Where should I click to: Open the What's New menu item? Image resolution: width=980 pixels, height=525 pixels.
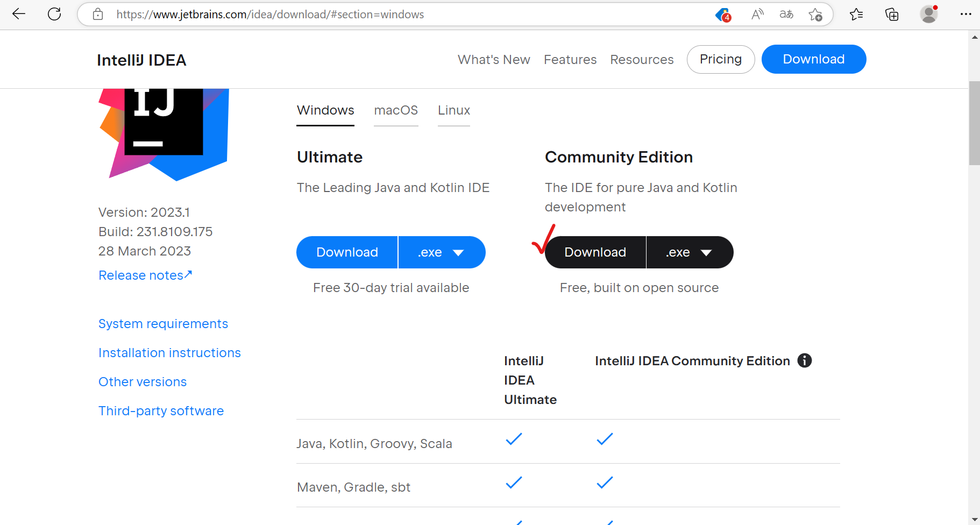[494, 59]
